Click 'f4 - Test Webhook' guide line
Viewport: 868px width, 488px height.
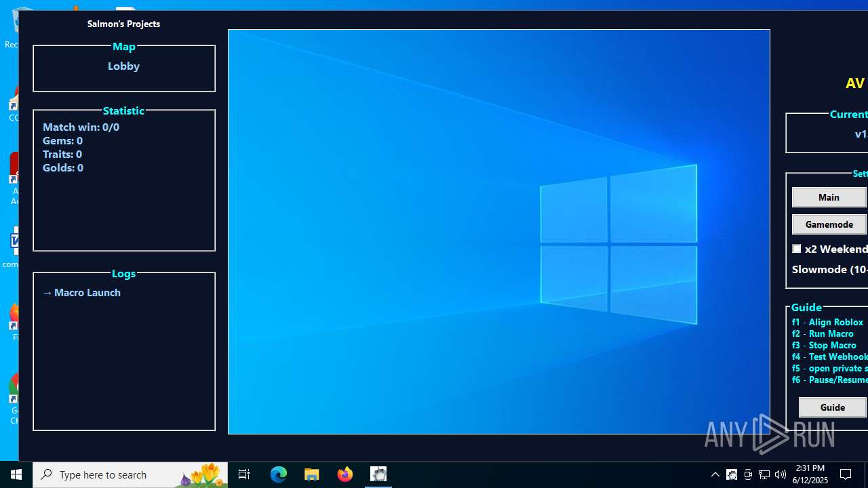click(x=830, y=357)
